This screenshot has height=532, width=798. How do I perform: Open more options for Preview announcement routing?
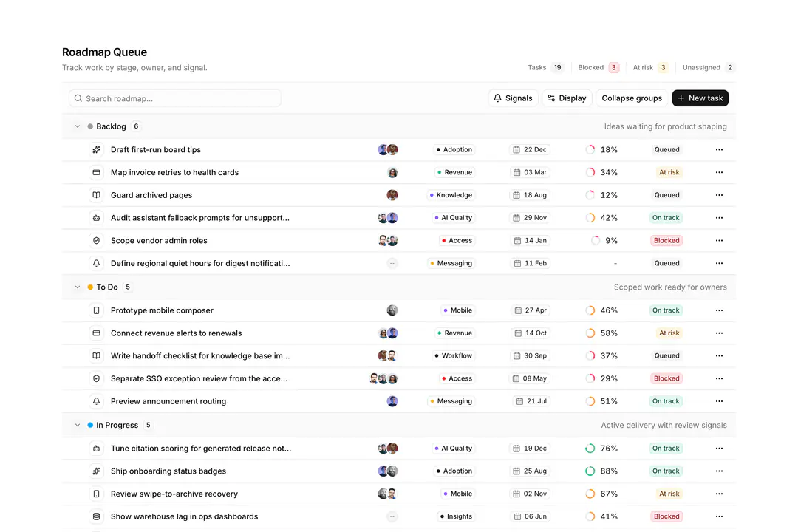[x=719, y=401]
